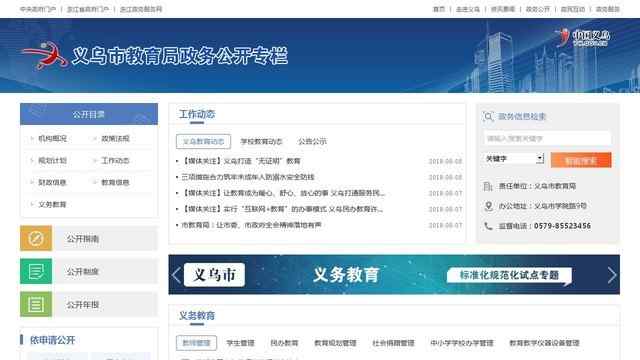Open news 义乌打造"无证明"教育
640x360 pixels.
point(241,161)
